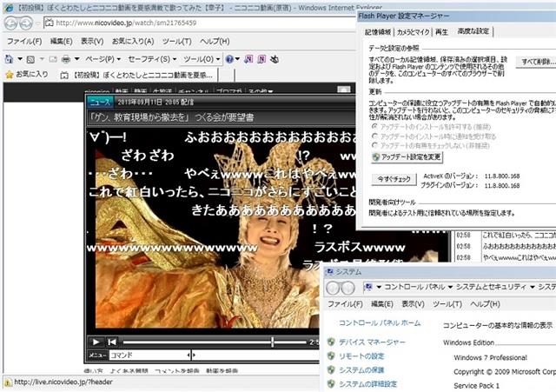Open the Help icon dropdown arrow
Screen dimensions: 556x392
(x=237, y=59)
